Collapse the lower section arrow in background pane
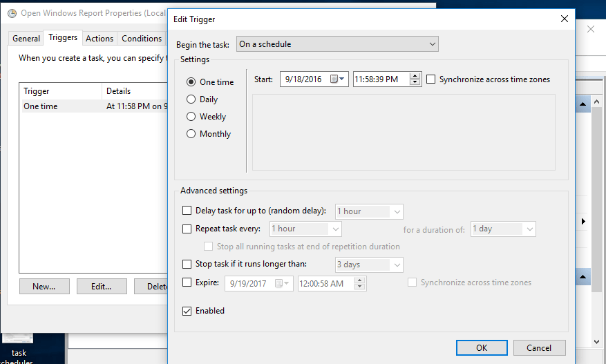 (x=583, y=277)
